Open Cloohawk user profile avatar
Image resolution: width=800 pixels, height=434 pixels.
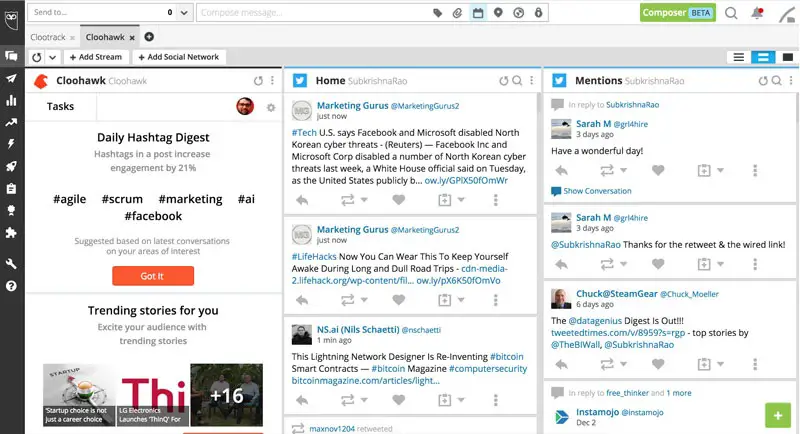[x=245, y=106]
